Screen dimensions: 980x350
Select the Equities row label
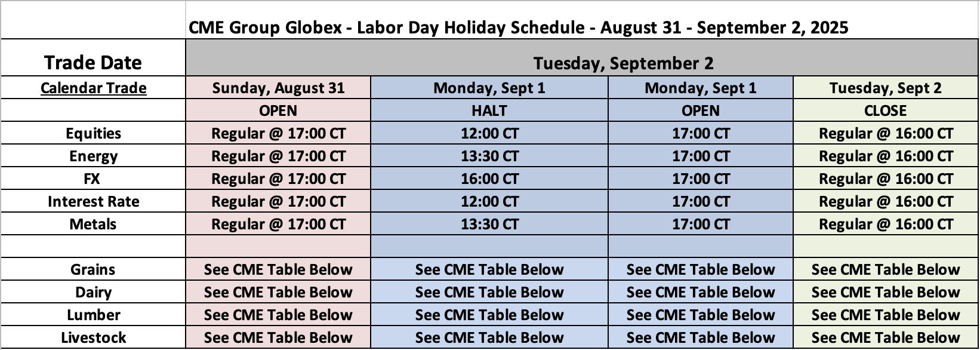tap(94, 133)
